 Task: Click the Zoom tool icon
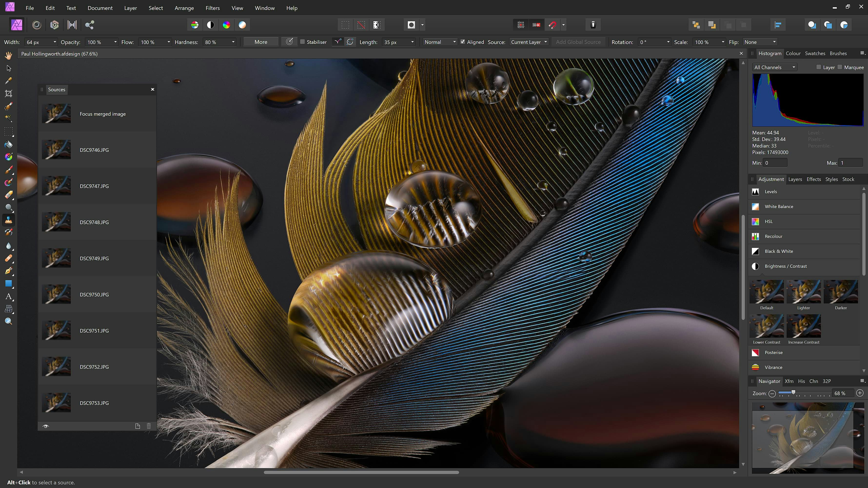point(8,321)
